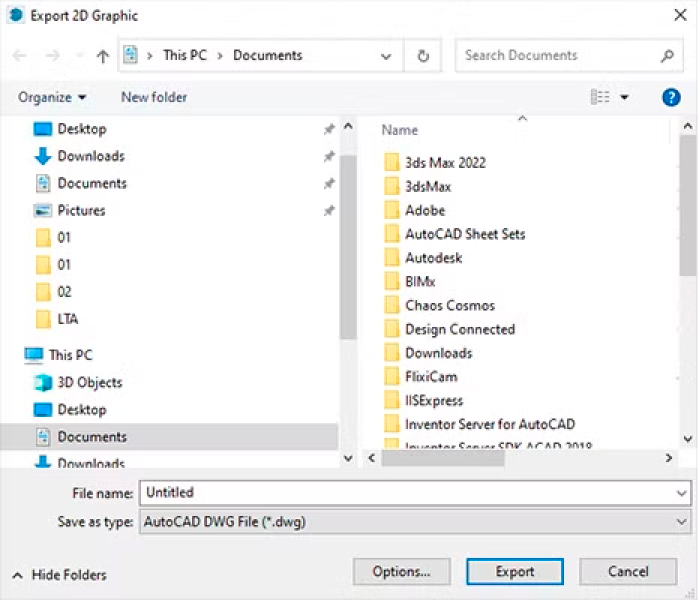Click pin icon next to Pictures
The image size is (698, 600).
point(329,211)
